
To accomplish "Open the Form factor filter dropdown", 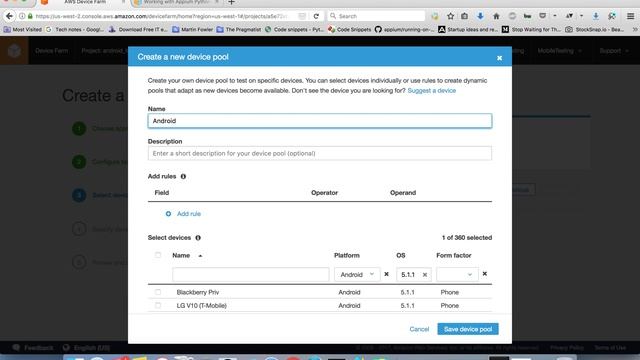I will coord(457,274).
